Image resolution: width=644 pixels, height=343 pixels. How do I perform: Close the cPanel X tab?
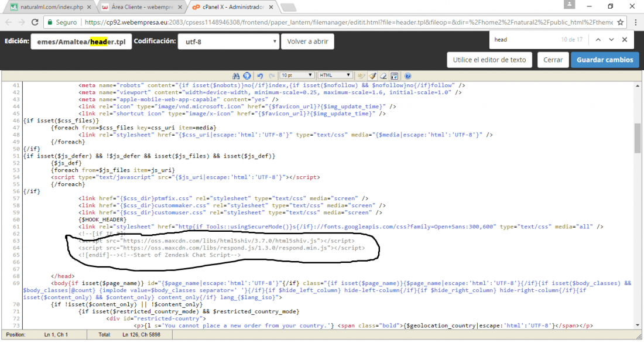click(x=271, y=7)
